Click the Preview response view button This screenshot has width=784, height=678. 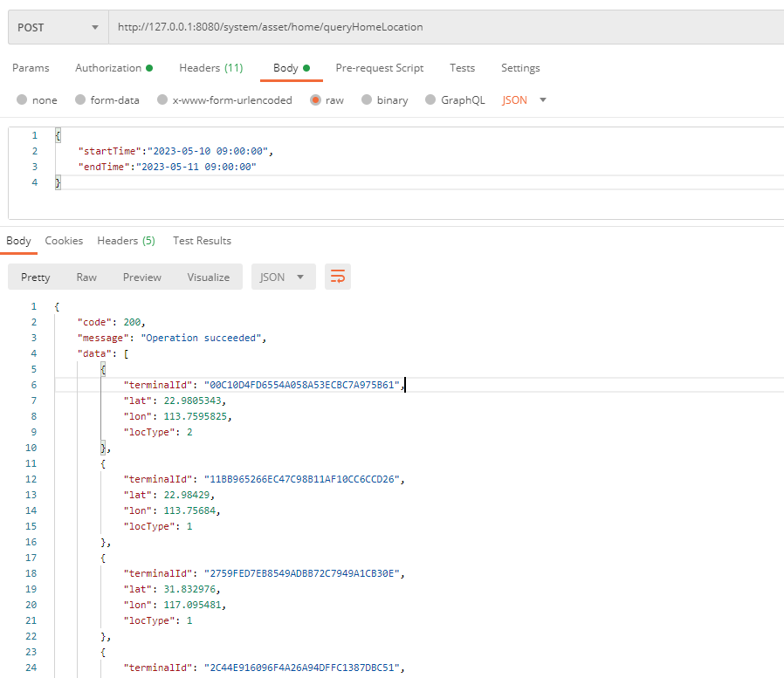coord(141,277)
